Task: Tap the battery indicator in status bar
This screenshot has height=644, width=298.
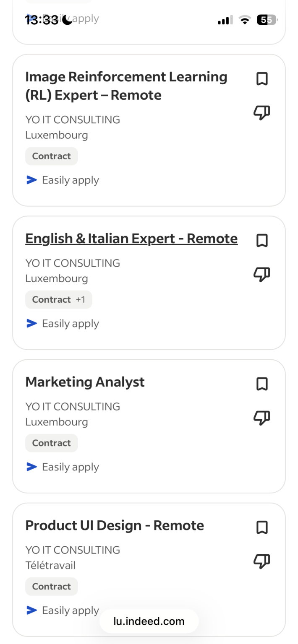Action: (267, 20)
